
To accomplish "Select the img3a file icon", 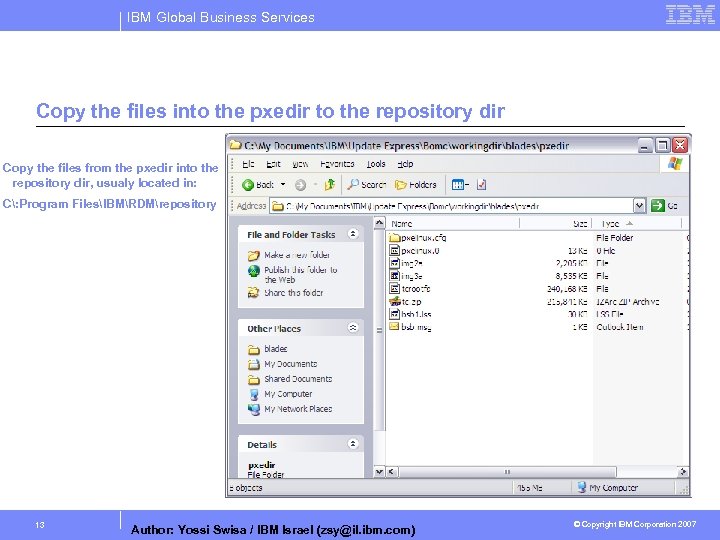I will (x=394, y=276).
